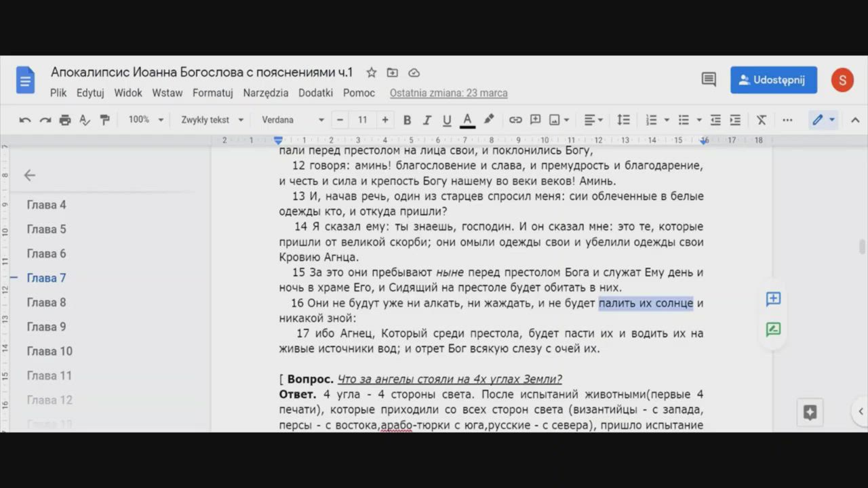Jump to Глава 9 in outline
Image resolution: width=868 pixels, height=488 pixels.
[46, 327]
